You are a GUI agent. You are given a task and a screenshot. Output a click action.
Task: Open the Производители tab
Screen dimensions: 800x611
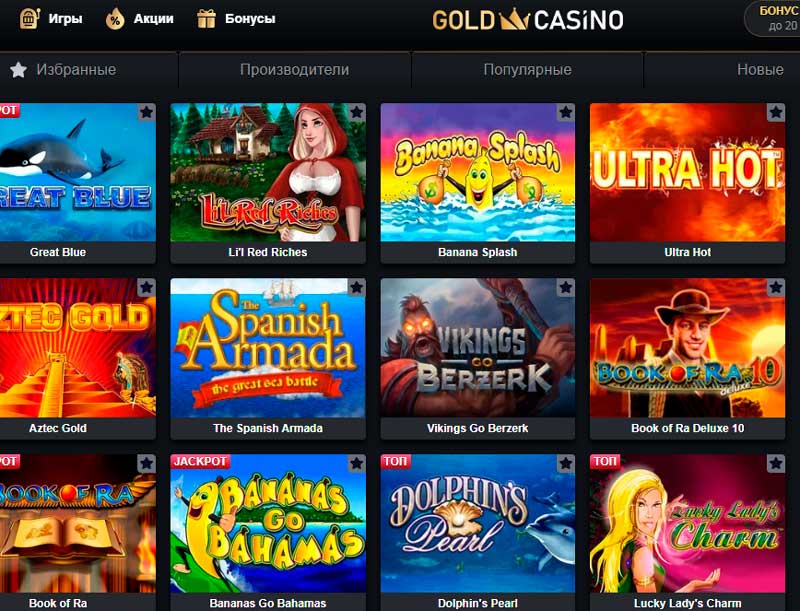pos(294,69)
